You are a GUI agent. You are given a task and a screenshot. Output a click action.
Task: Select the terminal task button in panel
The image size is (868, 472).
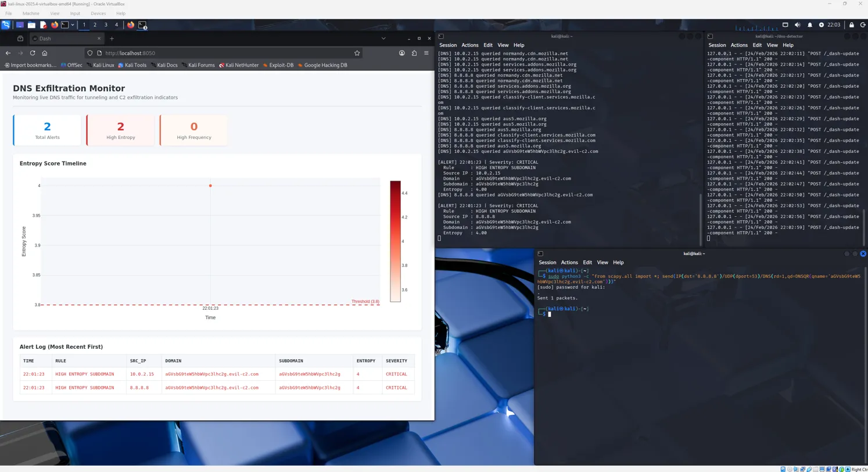(142, 25)
